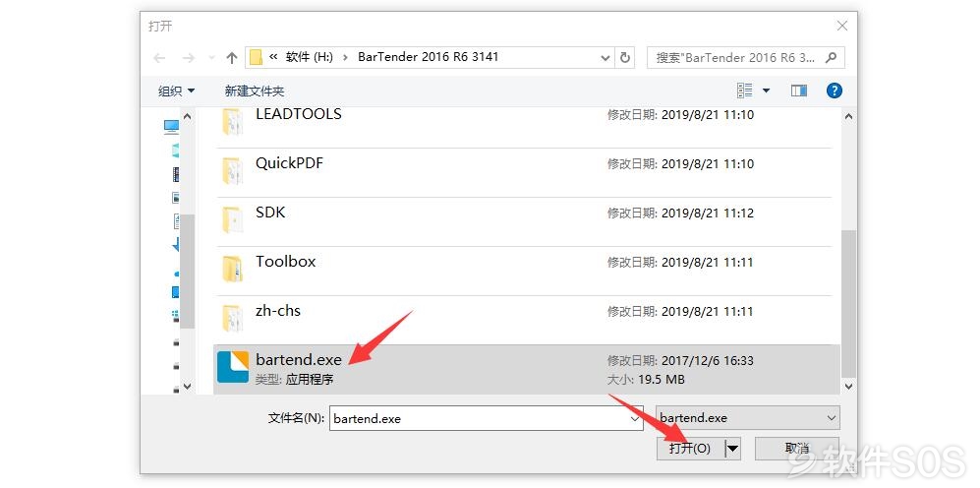The image size is (980, 488).
Task: Click 软件 (H:) in the address path
Action: pyautogui.click(x=310, y=57)
